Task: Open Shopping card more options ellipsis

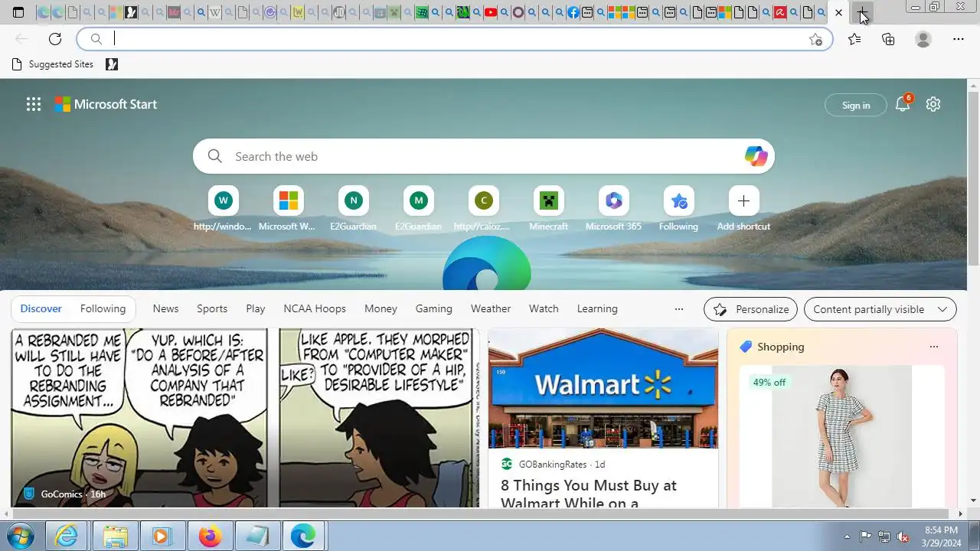Action: tap(933, 347)
